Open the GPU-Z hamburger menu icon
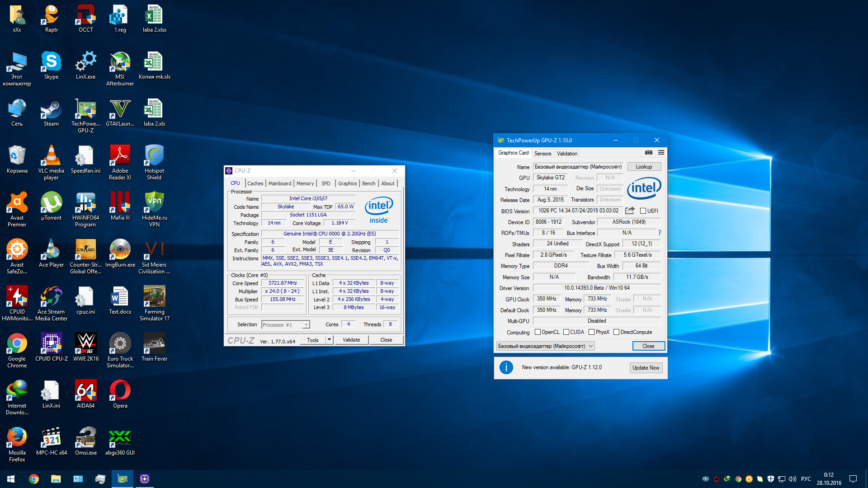 pos(661,153)
